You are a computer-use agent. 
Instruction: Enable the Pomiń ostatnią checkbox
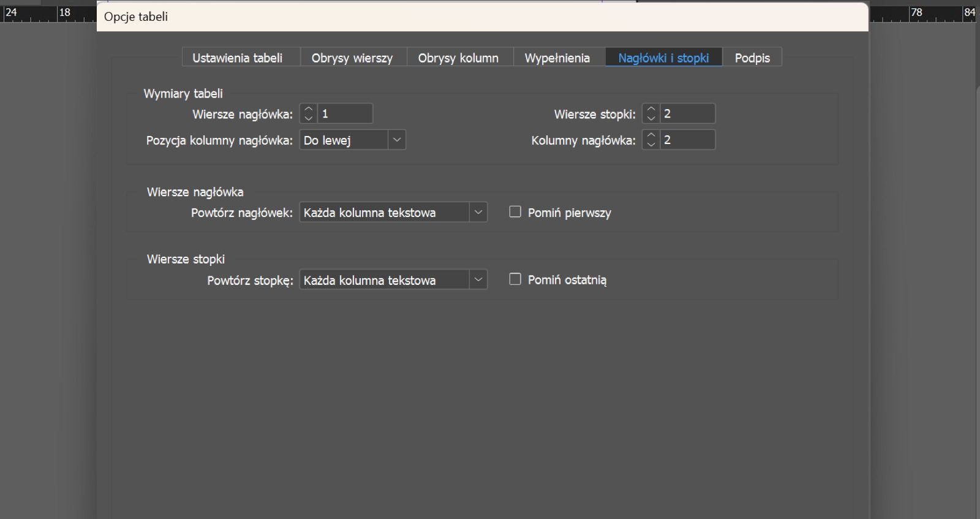coord(515,279)
